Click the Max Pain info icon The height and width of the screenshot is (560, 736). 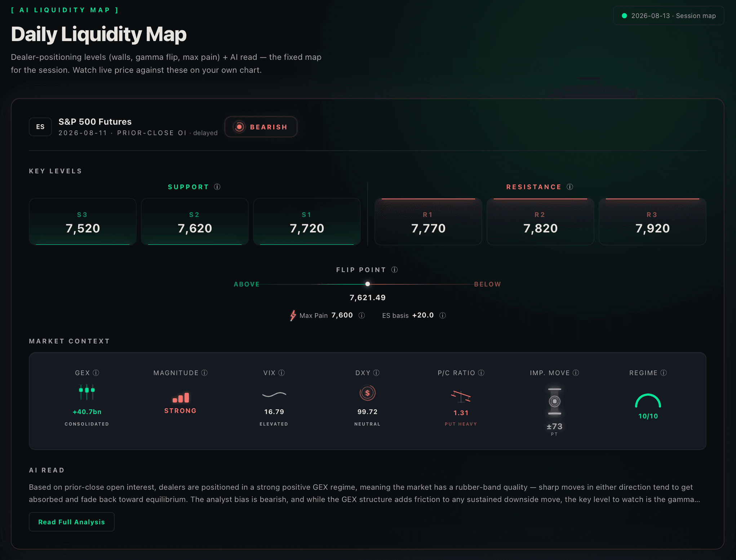[362, 315]
